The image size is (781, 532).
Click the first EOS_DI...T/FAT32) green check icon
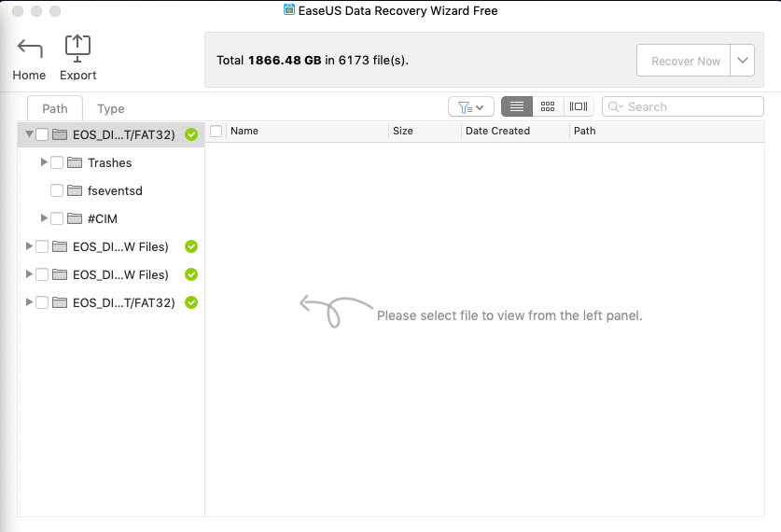[191, 134]
